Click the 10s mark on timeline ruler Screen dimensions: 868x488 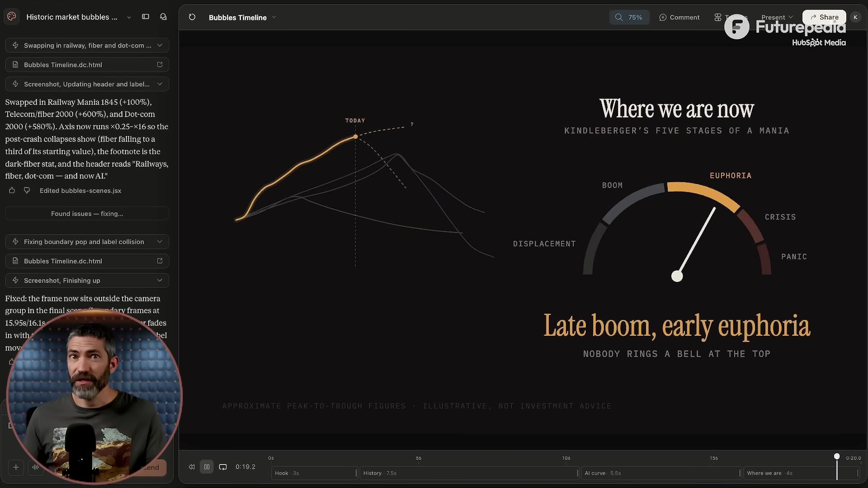[566, 458]
